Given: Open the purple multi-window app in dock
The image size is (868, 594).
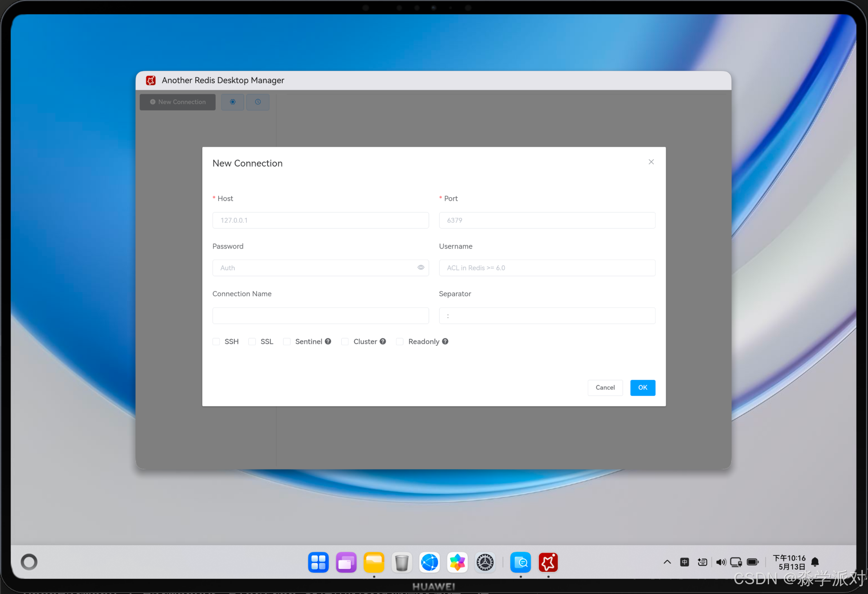Looking at the screenshot, I should [346, 562].
